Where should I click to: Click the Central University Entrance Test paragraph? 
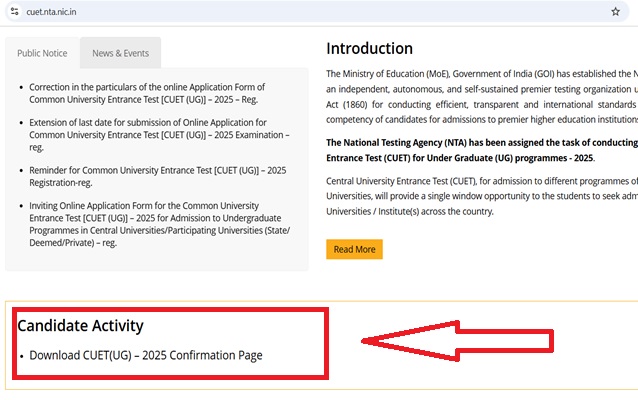[x=482, y=196]
